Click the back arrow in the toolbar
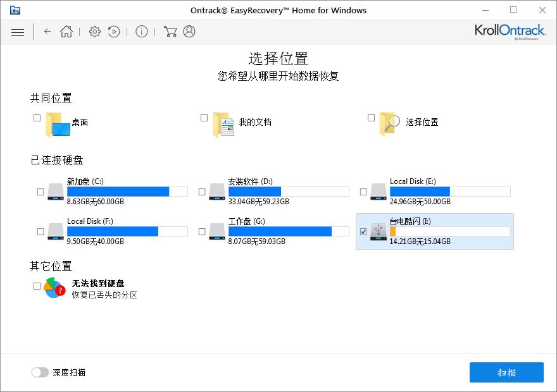Viewport: 557px width, 392px height. pos(47,31)
